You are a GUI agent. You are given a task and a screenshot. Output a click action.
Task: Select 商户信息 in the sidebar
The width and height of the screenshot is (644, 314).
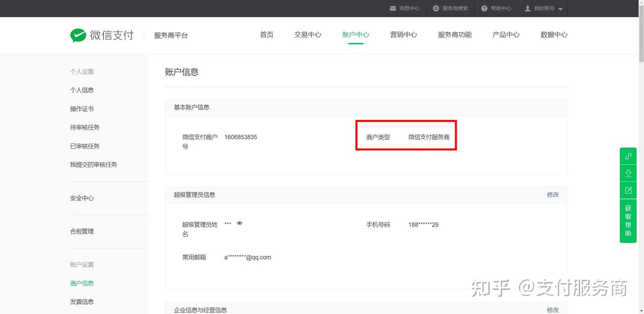click(x=82, y=283)
